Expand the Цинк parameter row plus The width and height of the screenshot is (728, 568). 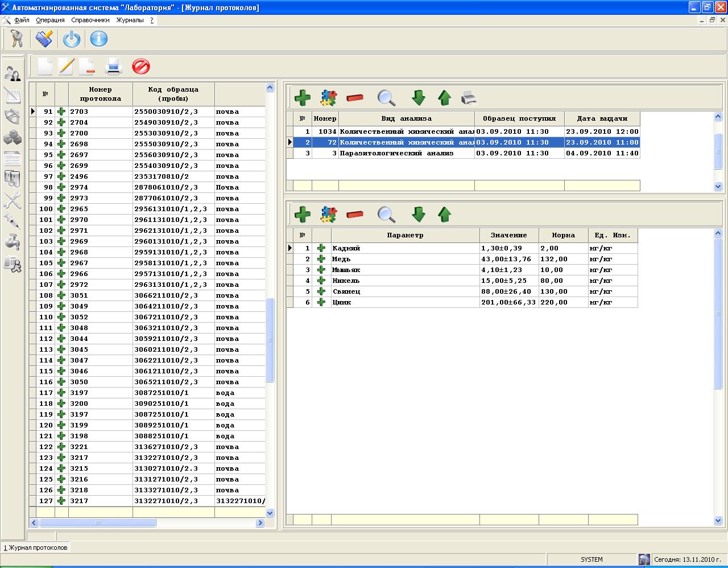point(321,302)
